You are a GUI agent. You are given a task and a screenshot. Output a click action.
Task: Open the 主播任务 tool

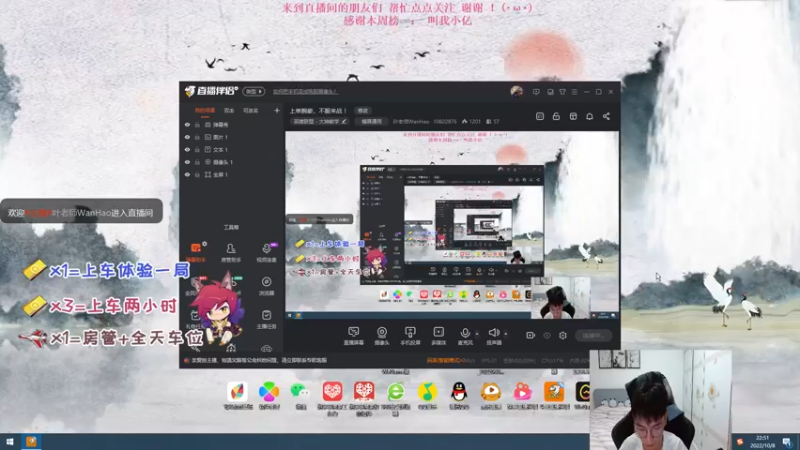pyautogui.click(x=266, y=319)
